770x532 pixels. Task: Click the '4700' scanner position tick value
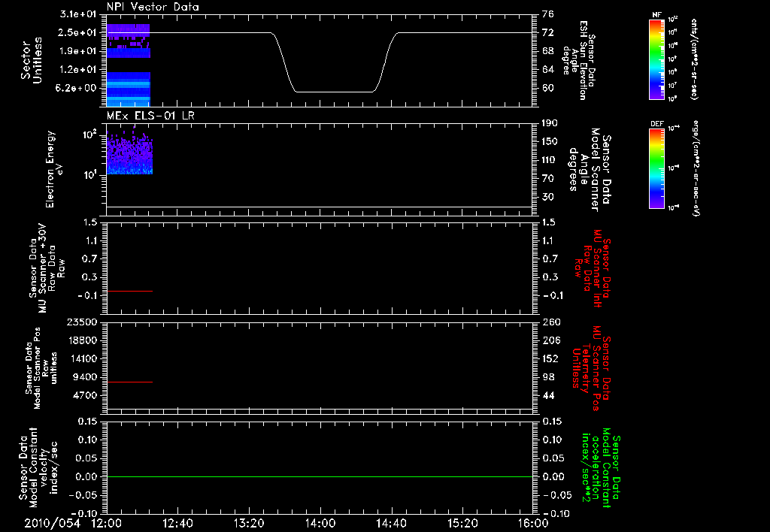click(x=84, y=395)
